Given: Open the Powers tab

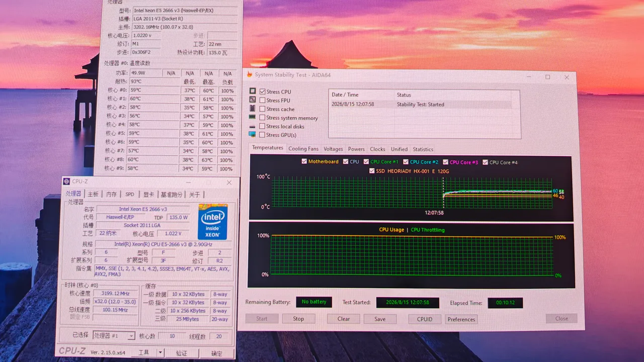Looking at the screenshot, I should (356, 149).
